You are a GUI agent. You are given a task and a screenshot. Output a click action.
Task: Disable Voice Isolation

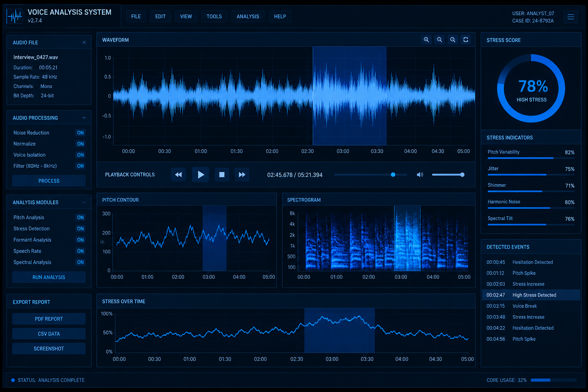80,155
